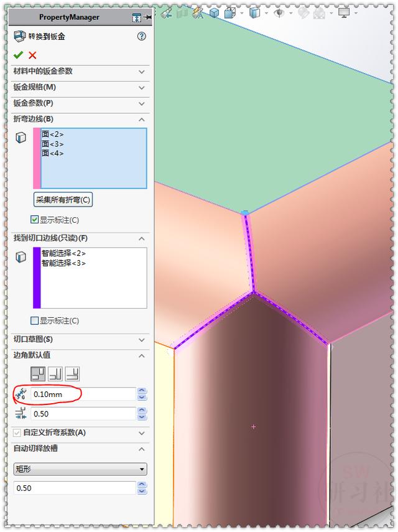Click the face icon beside 找到切口边线 list
The image size is (398, 532).
click(x=21, y=257)
